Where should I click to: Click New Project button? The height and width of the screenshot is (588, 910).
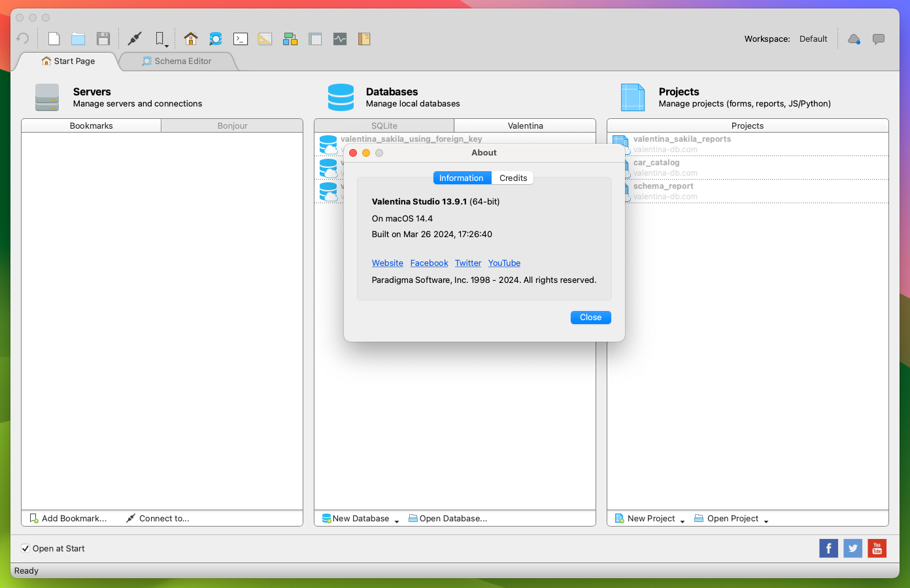(x=645, y=519)
